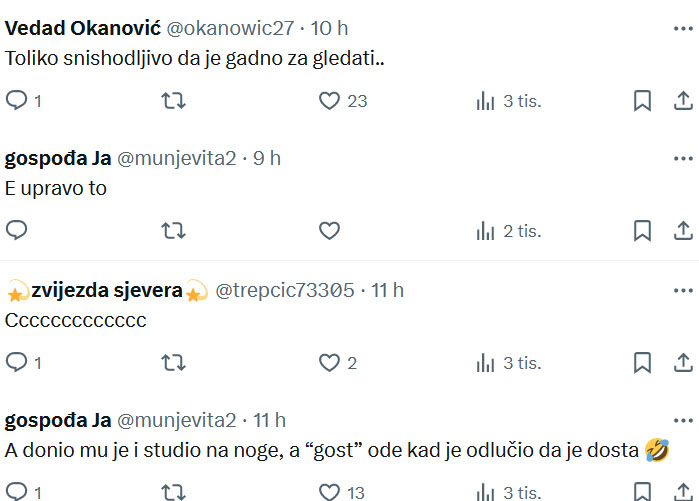
Task: Open the 11 h timestamp of studio tweet
Action: (x=269, y=420)
